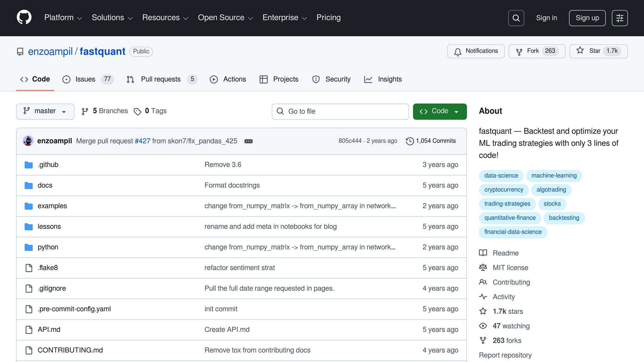
Task: Click the Sign up button
Action: pos(587,18)
